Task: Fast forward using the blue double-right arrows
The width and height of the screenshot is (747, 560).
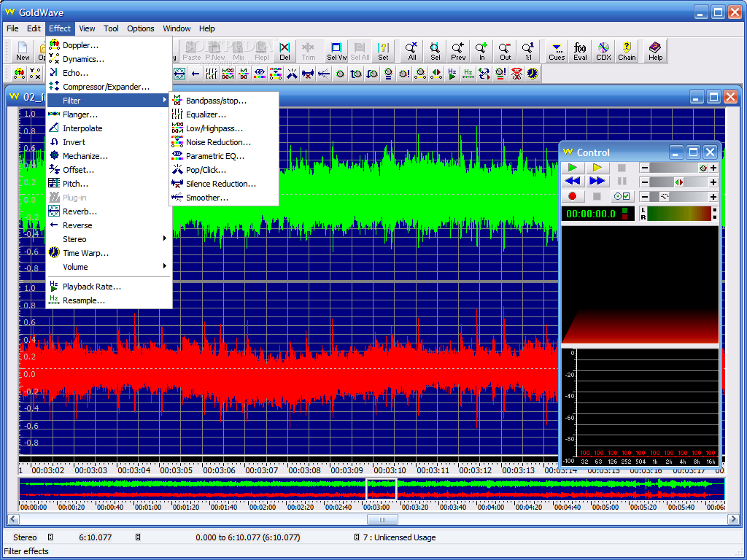Action: tap(597, 181)
